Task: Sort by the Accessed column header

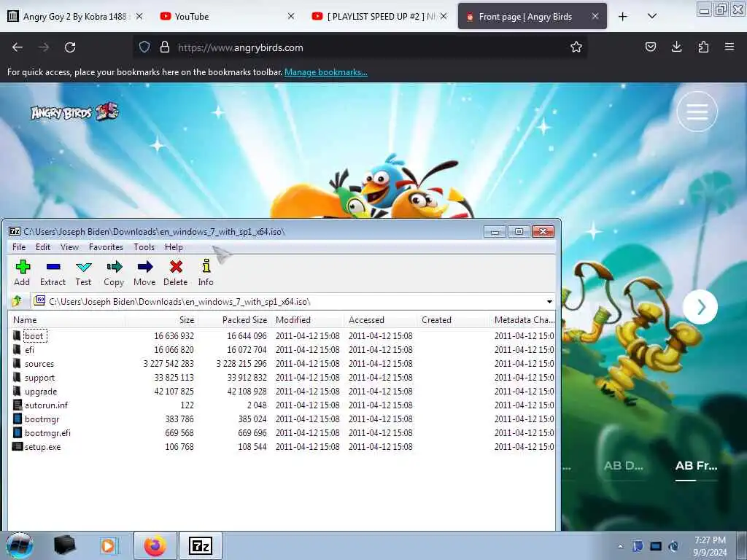Action: coord(379,320)
